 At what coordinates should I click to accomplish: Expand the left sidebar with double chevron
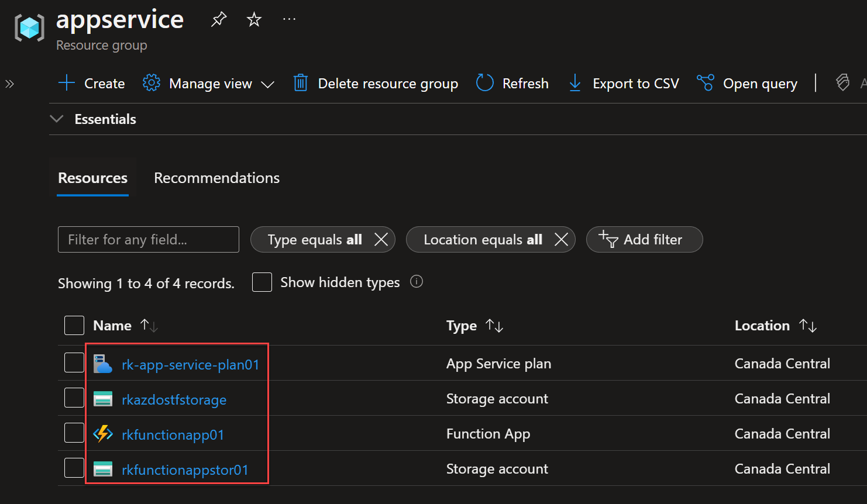tap(10, 84)
